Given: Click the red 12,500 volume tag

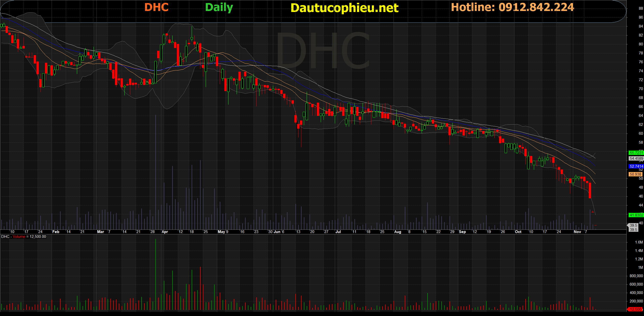Looking at the screenshot, I should pyautogui.click(x=635, y=309).
